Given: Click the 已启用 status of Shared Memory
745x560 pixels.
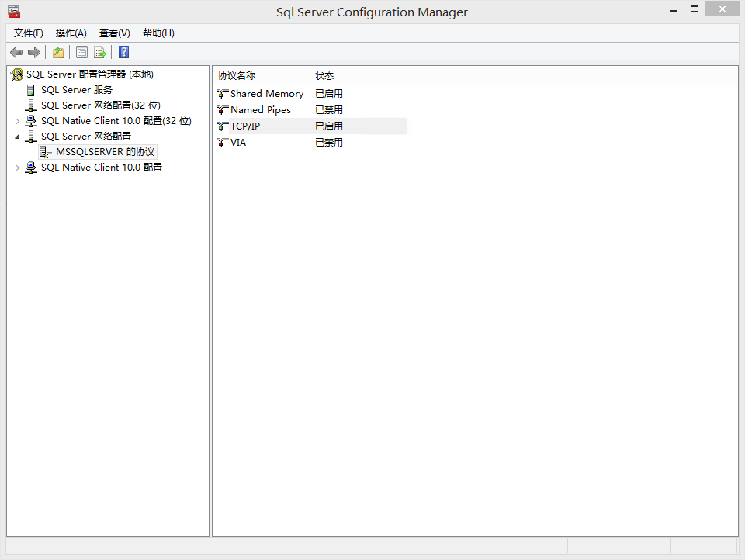Looking at the screenshot, I should 329,94.
